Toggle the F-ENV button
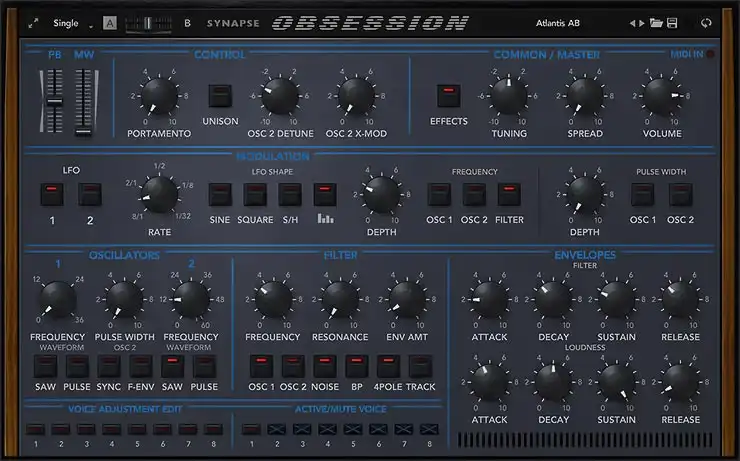The height and width of the screenshot is (461, 740). pos(141,366)
